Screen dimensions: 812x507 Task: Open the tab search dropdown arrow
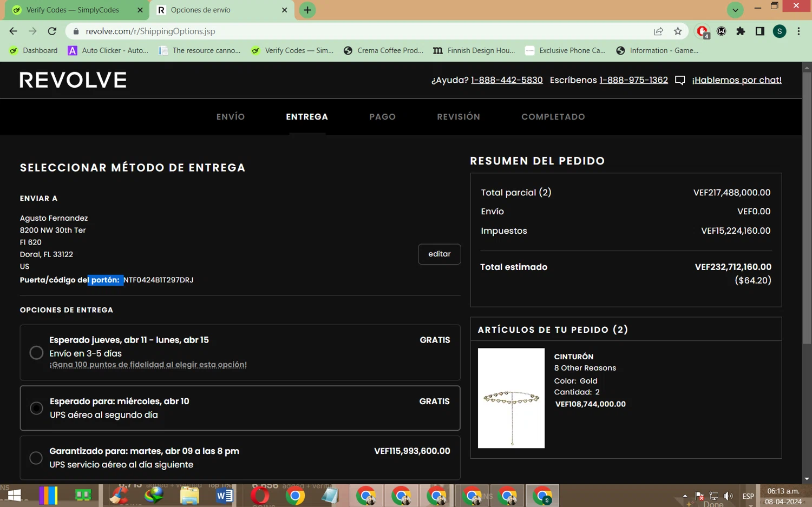(735, 10)
